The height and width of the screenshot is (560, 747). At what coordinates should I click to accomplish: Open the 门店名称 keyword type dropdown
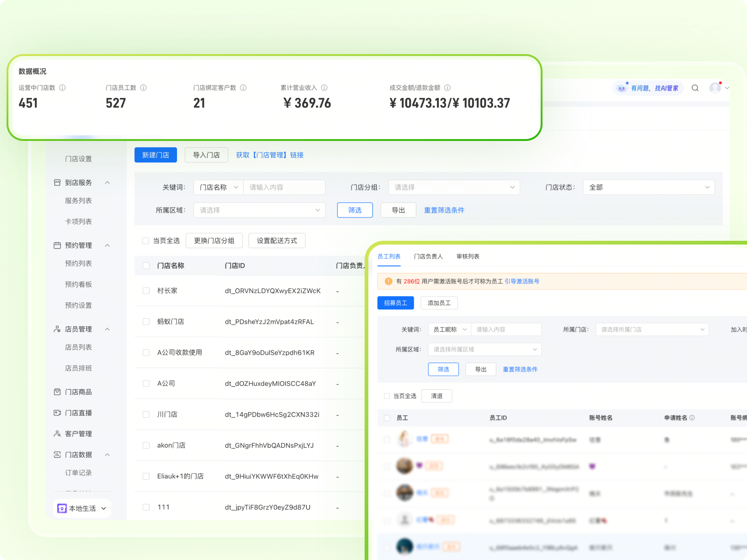[x=218, y=187]
